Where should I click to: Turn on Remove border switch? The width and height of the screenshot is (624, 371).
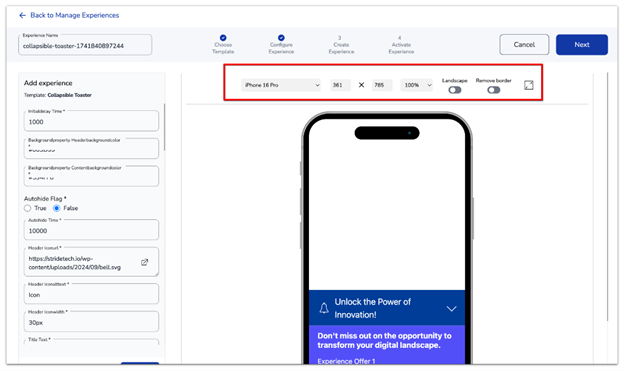pos(493,90)
